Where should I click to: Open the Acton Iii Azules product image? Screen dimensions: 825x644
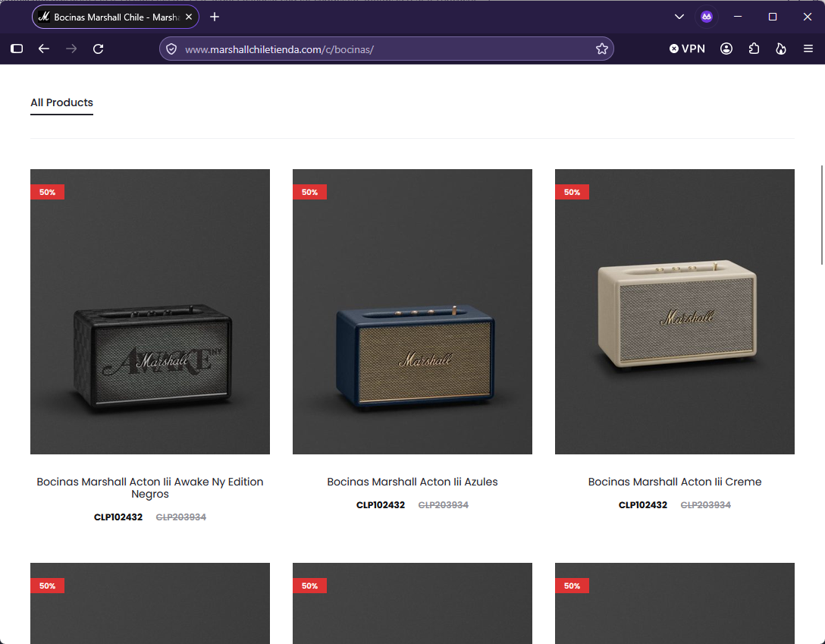pyautogui.click(x=412, y=312)
